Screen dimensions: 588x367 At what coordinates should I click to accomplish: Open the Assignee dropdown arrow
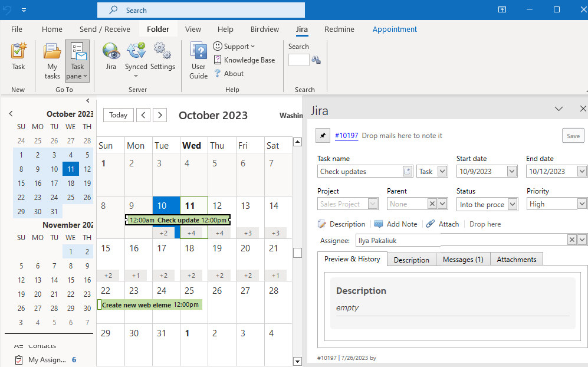point(582,240)
